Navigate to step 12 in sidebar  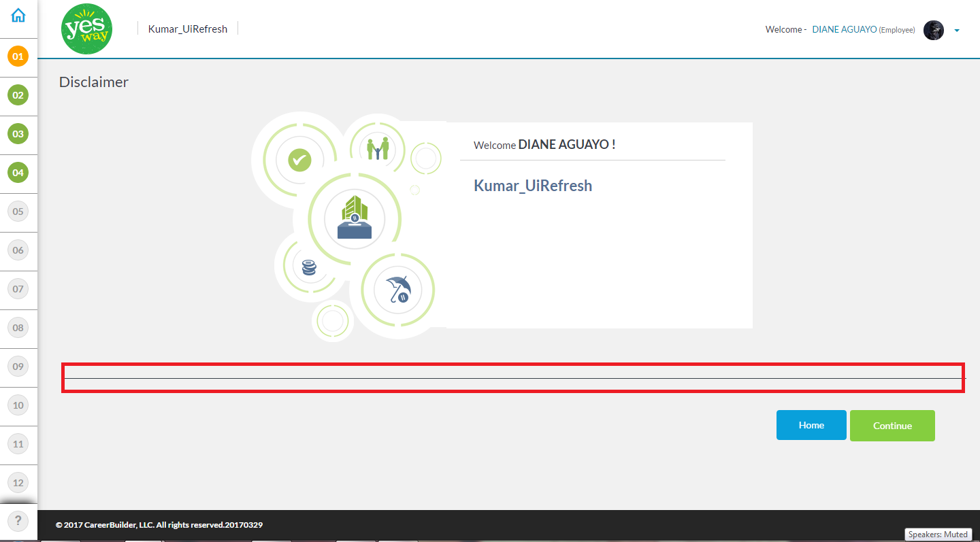(18, 483)
